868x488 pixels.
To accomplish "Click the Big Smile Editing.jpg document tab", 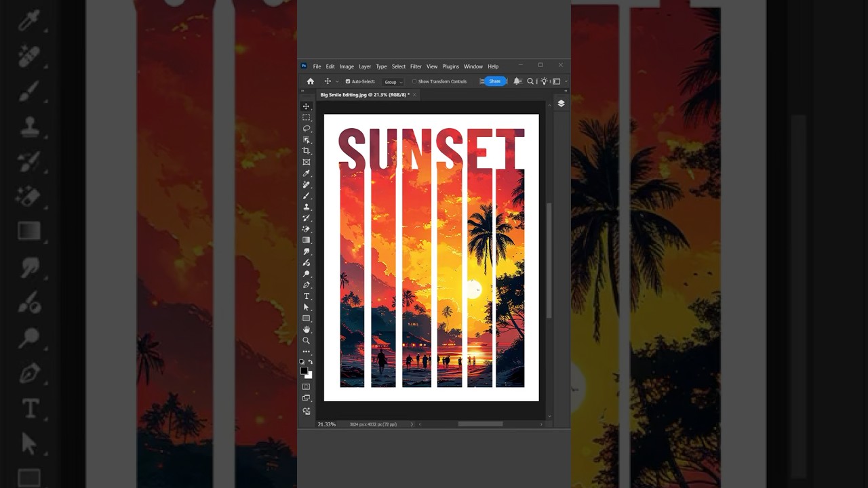I will click(365, 95).
